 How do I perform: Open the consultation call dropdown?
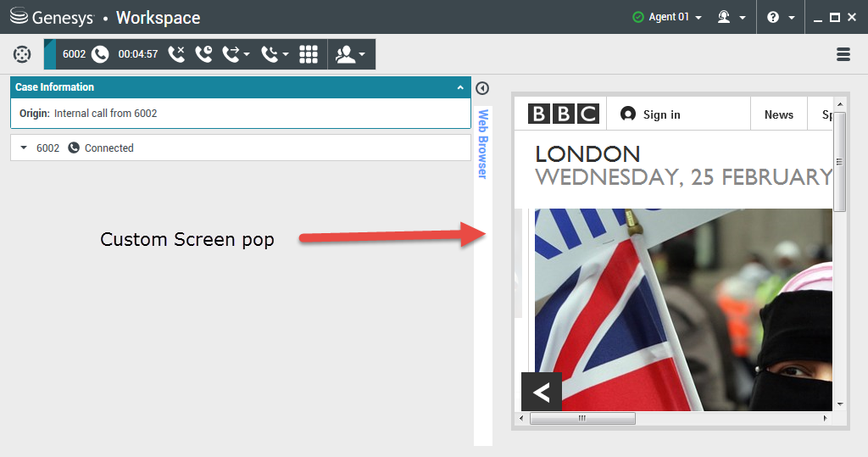click(275, 54)
